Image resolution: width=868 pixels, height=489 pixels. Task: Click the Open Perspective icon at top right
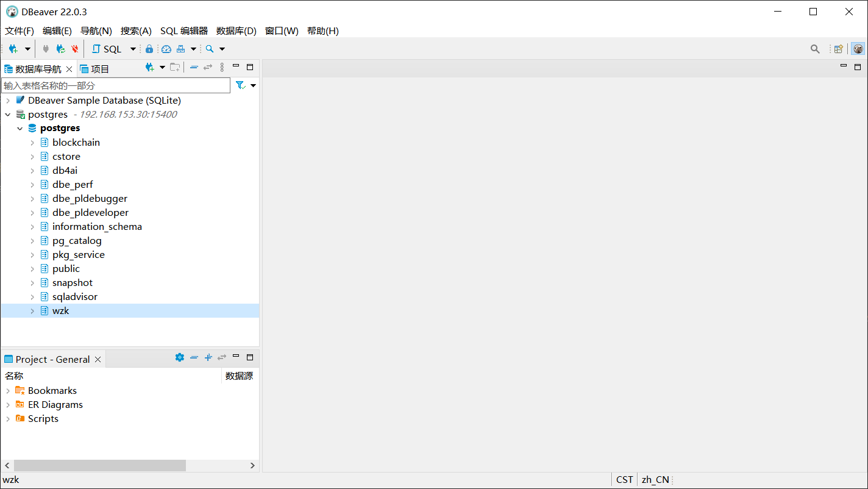[x=839, y=49]
